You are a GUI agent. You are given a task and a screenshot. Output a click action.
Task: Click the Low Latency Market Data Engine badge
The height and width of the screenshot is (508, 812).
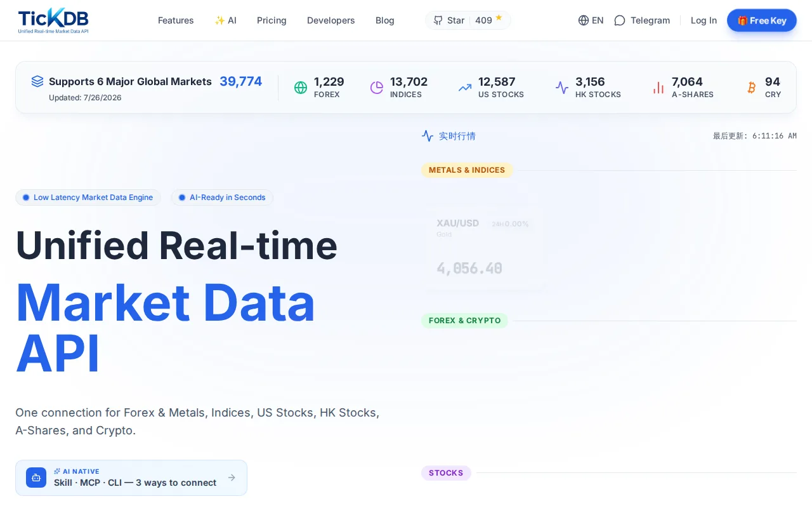pyautogui.click(x=88, y=197)
